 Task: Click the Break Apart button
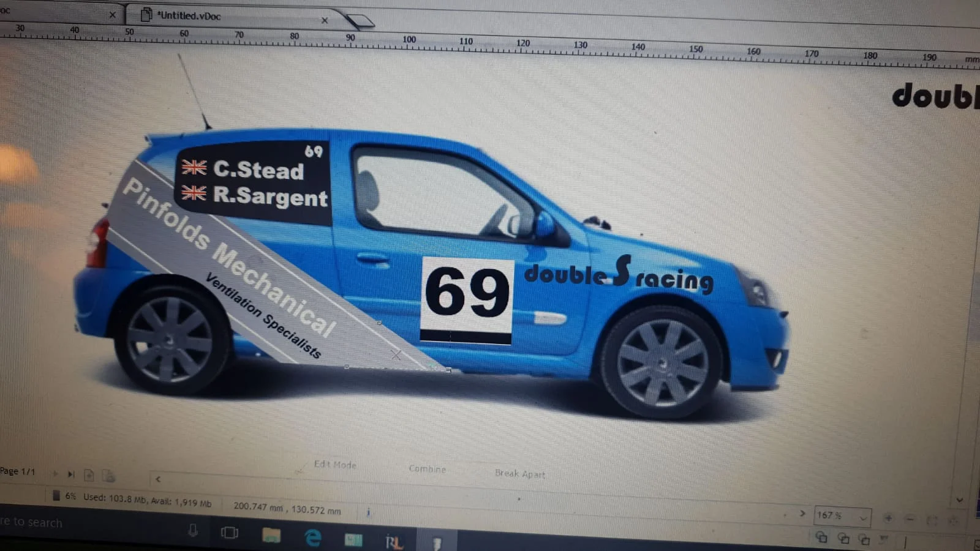point(520,473)
